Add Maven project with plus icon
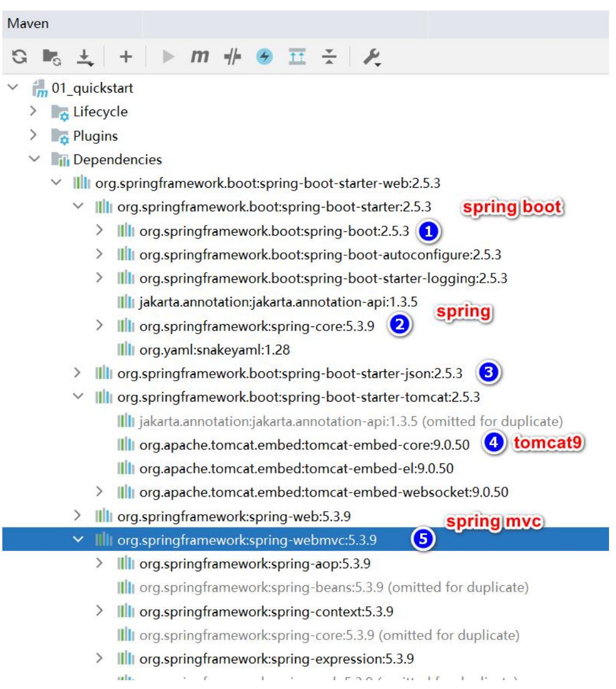The height and width of the screenshot is (689, 616). coord(126,57)
